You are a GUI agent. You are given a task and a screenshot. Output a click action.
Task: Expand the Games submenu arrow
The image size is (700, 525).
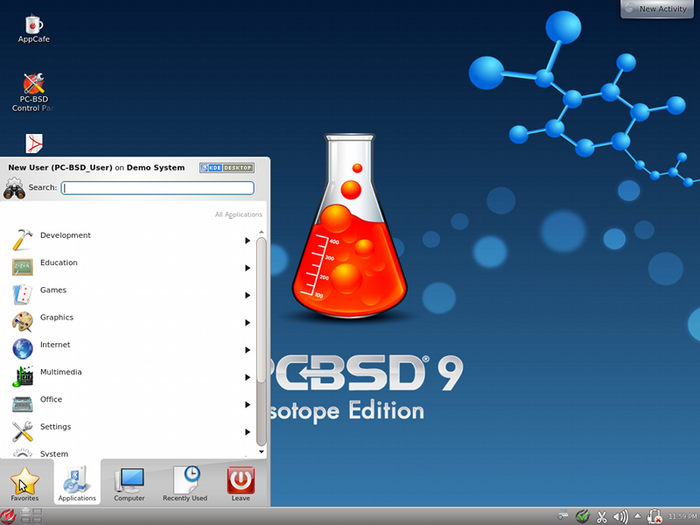click(x=247, y=295)
